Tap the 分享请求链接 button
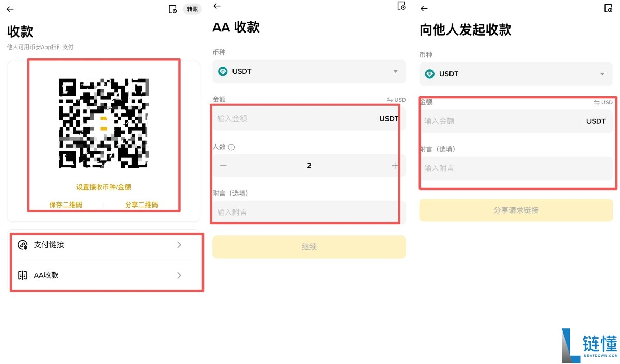This screenshot has height=364, width=620. coord(516,210)
